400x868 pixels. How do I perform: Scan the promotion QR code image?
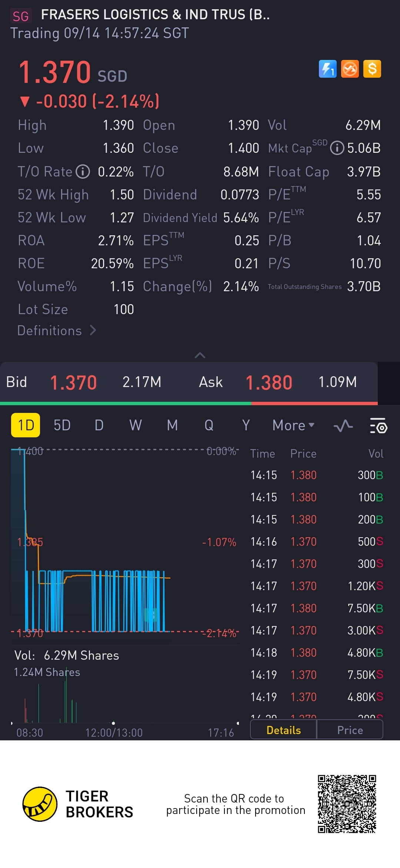(347, 804)
